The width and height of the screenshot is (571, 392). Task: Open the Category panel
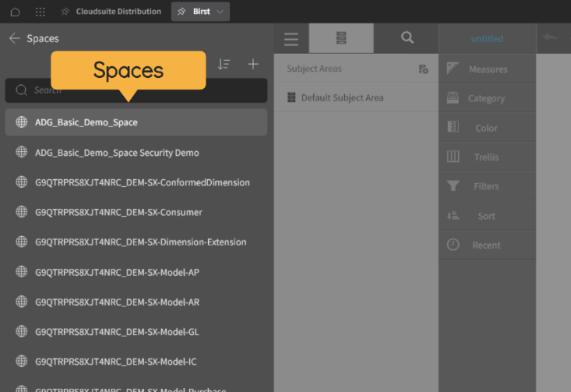click(x=487, y=98)
